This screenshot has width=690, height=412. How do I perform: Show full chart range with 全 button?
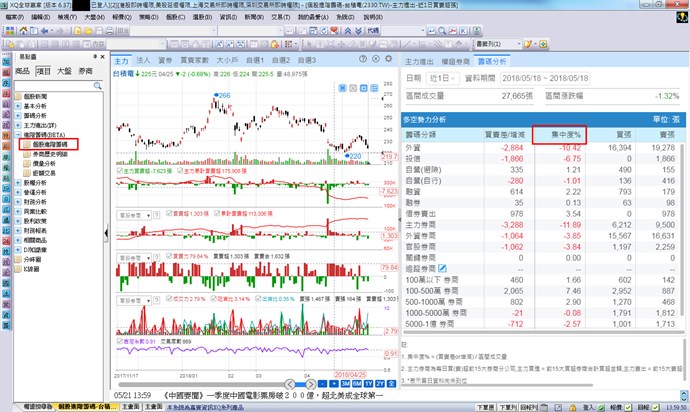coord(391,384)
